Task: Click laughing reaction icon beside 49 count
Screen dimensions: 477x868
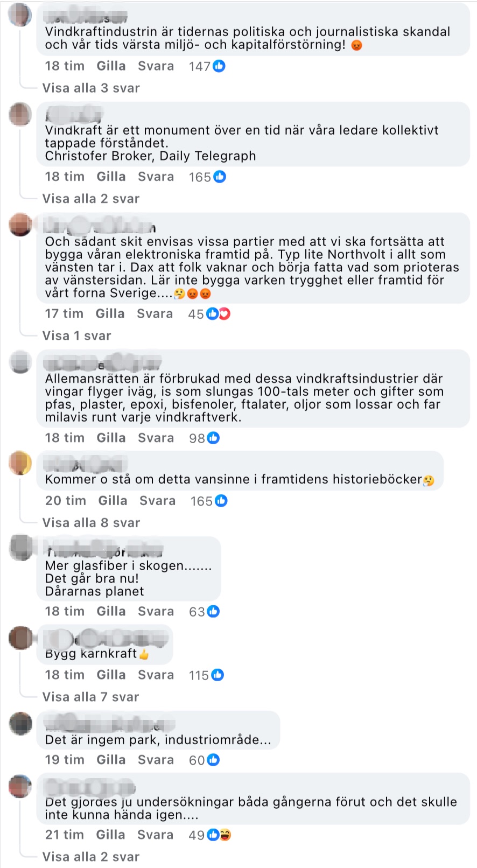Action: tap(225, 835)
